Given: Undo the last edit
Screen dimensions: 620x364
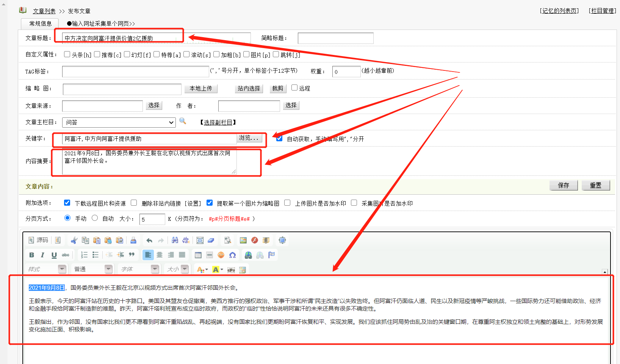Looking at the screenshot, I should pos(149,240).
